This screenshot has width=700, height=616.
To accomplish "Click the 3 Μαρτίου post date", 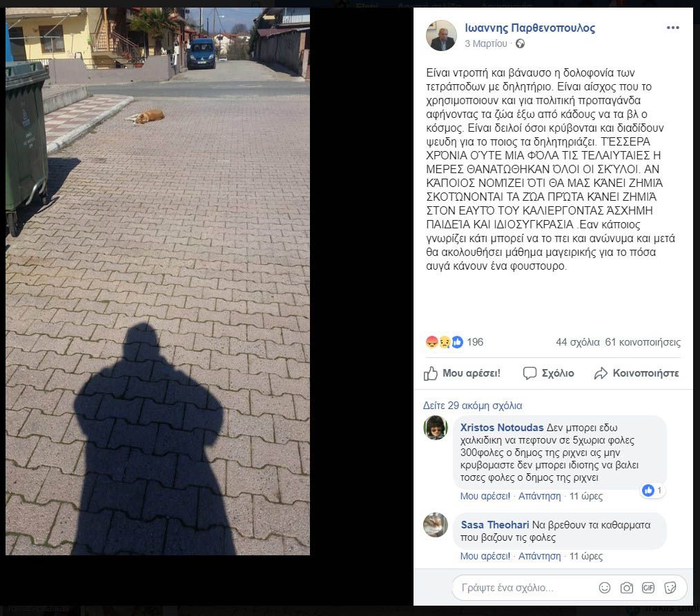I will [x=486, y=43].
